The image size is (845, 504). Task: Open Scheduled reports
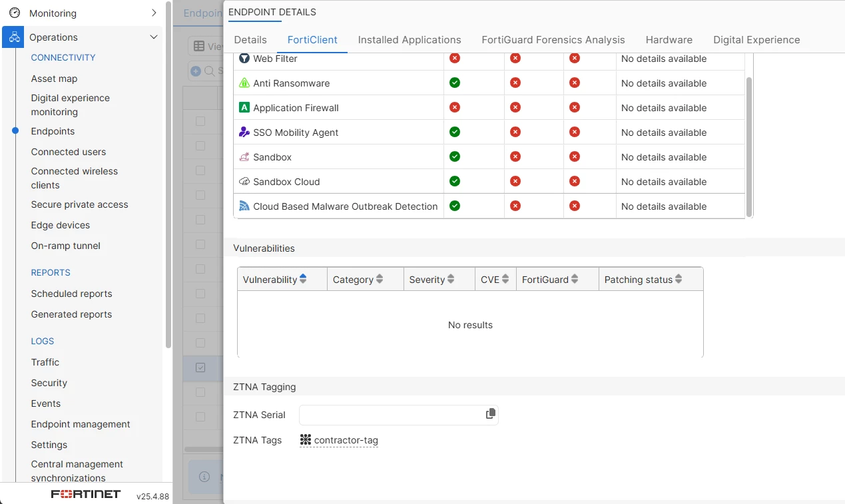pos(71,294)
